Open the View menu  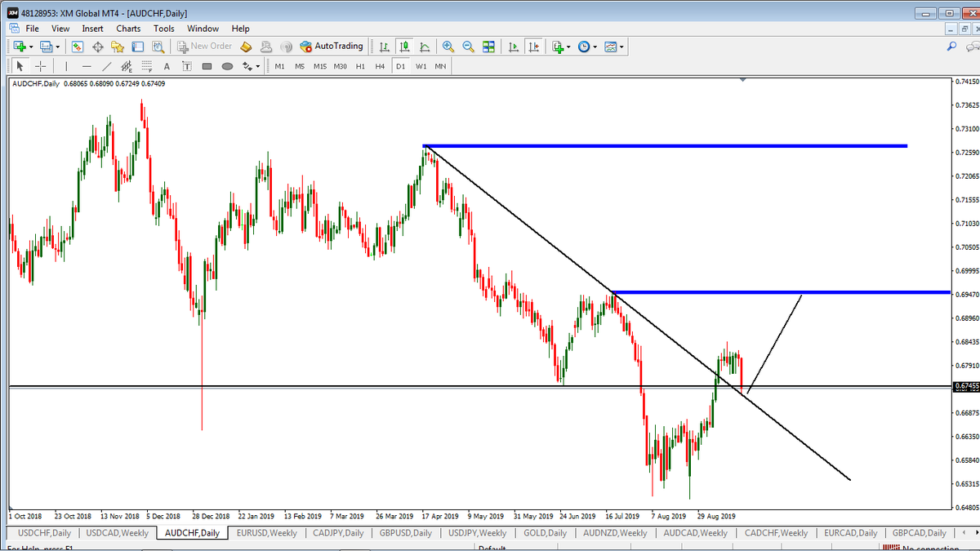(60, 29)
